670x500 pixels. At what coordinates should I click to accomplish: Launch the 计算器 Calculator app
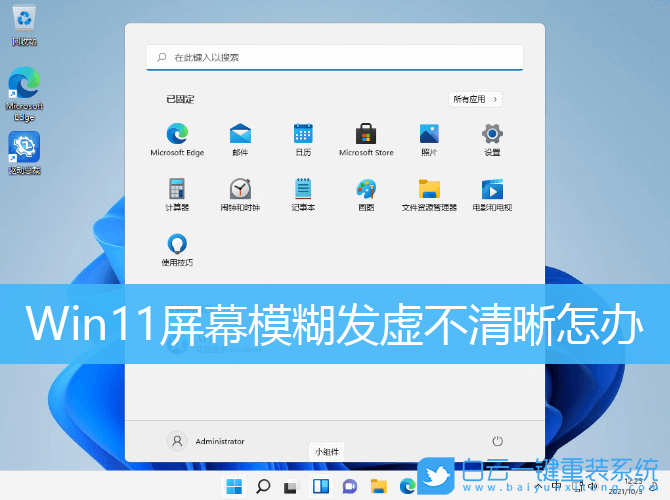click(177, 194)
